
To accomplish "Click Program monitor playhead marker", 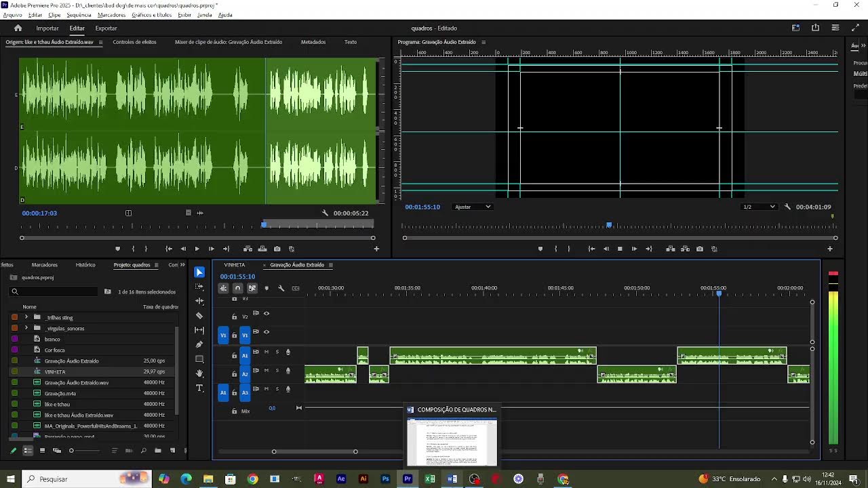I will (609, 225).
